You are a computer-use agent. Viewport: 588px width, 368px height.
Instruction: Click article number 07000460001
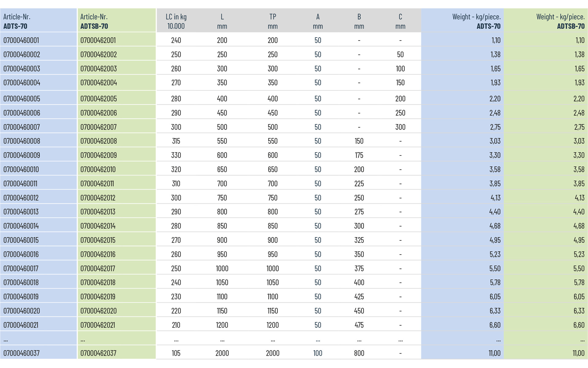(21, 40)
